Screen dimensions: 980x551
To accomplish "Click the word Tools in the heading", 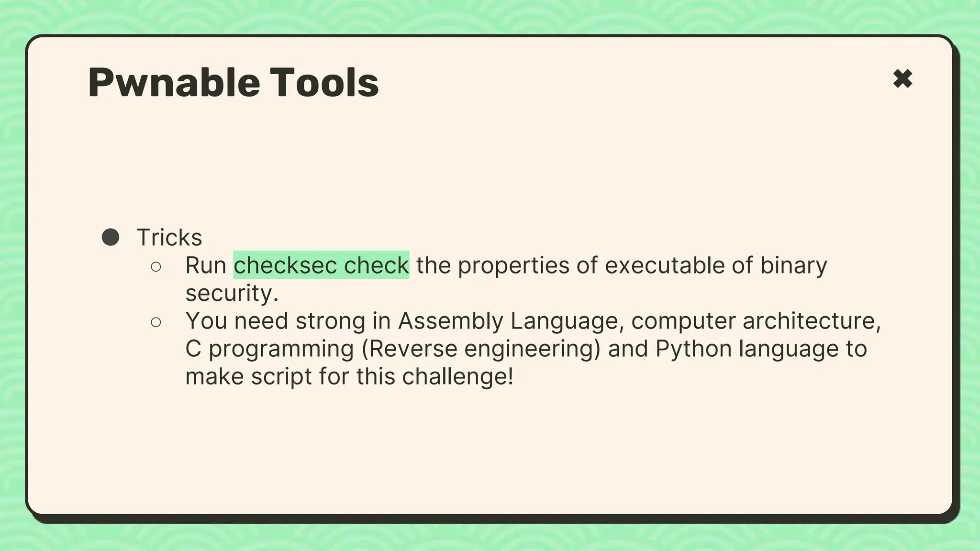I will (x=324, y=83).
